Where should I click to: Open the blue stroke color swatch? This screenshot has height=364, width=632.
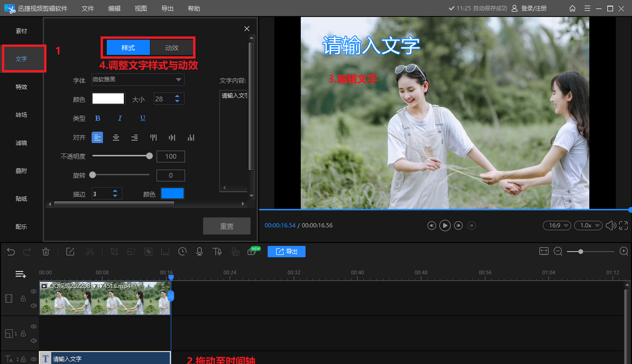point(172,194)
